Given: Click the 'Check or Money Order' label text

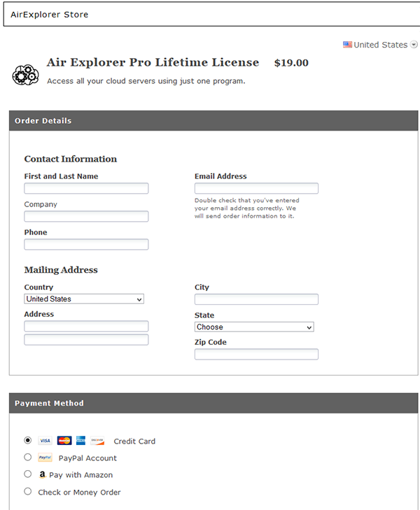Looking at the screenshot, I should coord(79,493).
